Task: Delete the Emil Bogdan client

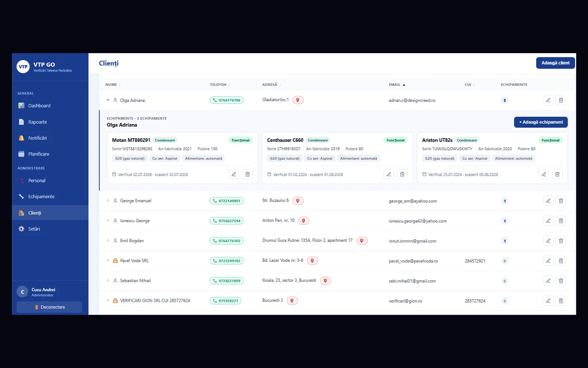Action: (x=561, y=241)
